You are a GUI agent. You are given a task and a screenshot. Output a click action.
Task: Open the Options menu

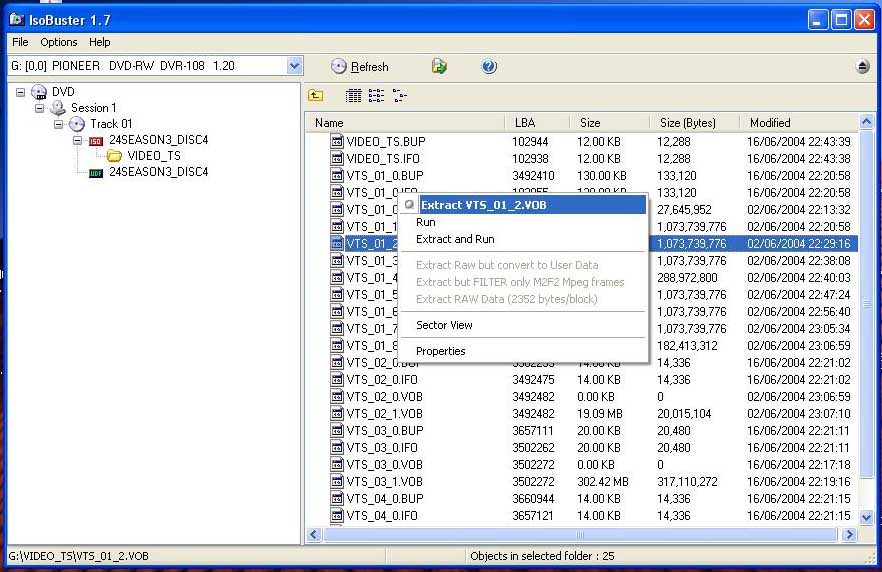tap(58, 42)
